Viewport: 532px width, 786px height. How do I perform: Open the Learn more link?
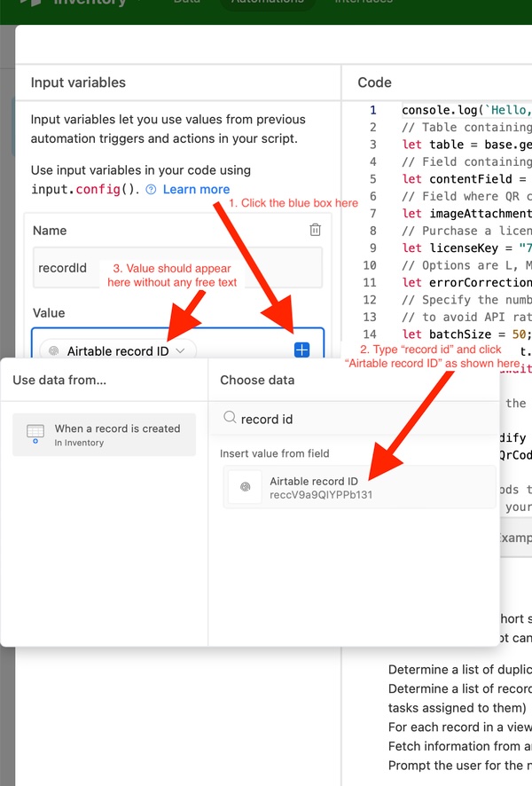pyautogui.click(x=196, y=190)
